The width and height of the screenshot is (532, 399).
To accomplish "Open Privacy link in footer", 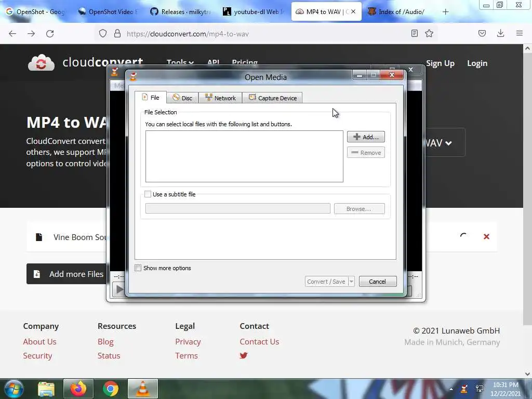I will pos(188,342).
